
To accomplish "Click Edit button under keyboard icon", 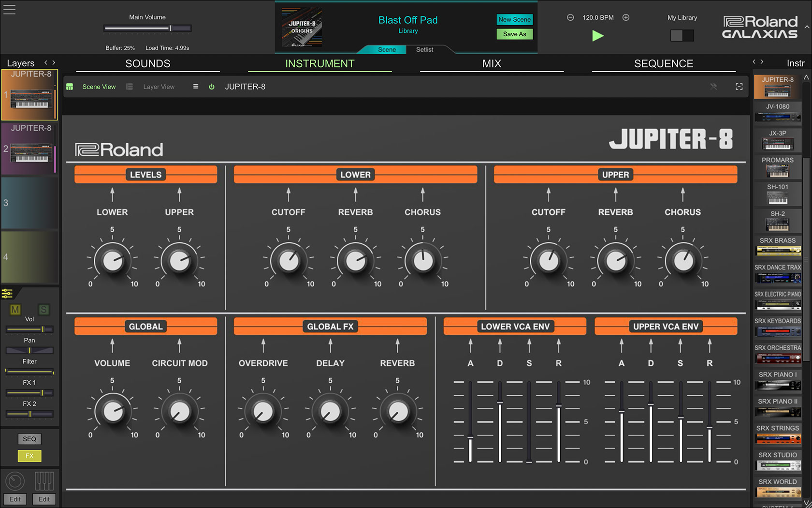I will [x=44, y=499].
